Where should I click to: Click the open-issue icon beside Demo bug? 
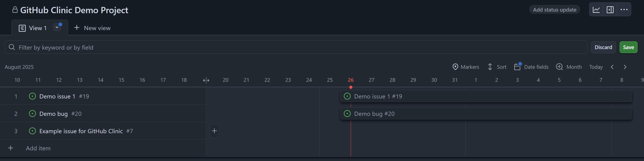(x=32, y=114)
